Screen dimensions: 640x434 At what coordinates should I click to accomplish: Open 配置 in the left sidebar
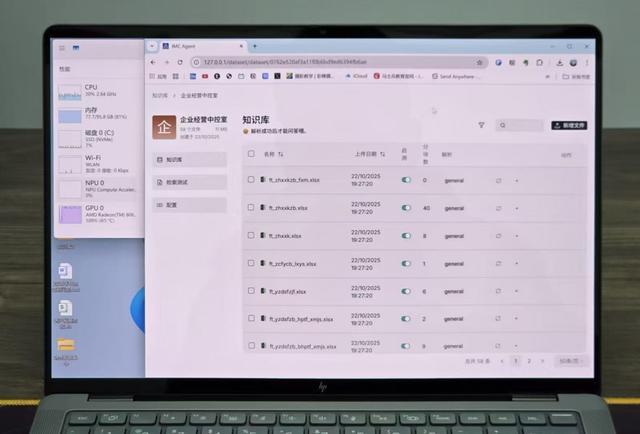(x=190, y=205)
